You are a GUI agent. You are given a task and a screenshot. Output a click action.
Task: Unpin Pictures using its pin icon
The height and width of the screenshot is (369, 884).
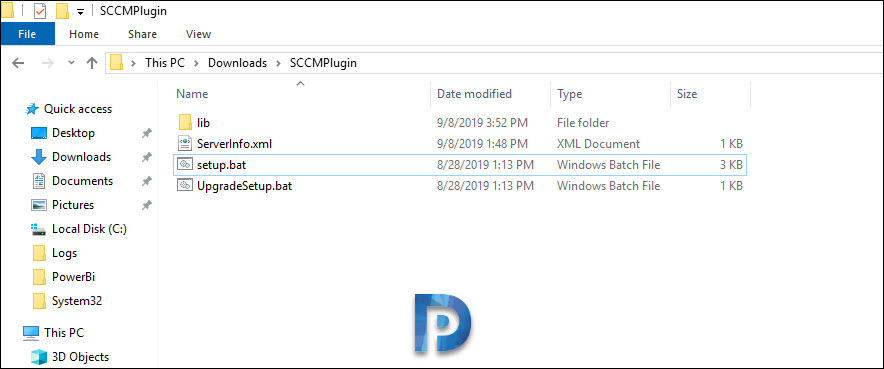(x=147, y=205)
